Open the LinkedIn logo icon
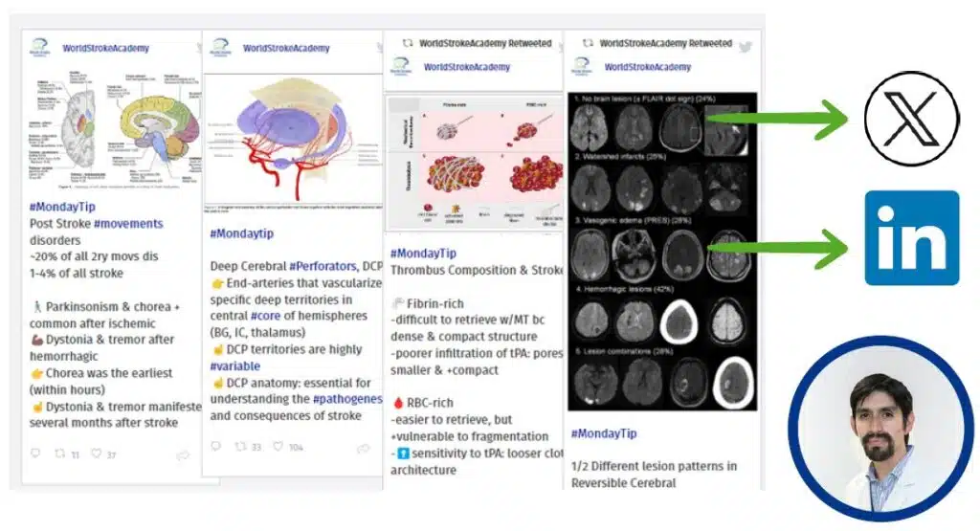The width and height of the screenshot is (980, 531). [911, 237]
